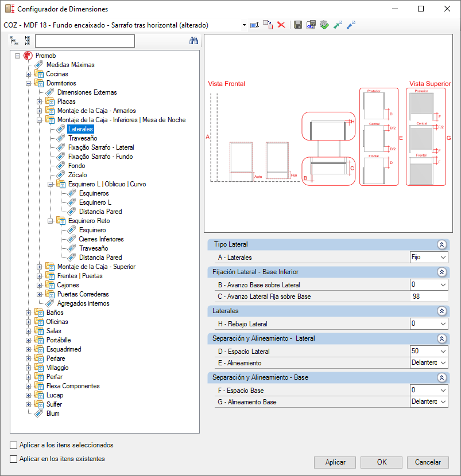Click the expand-all tree icon

tap(14, 41)
